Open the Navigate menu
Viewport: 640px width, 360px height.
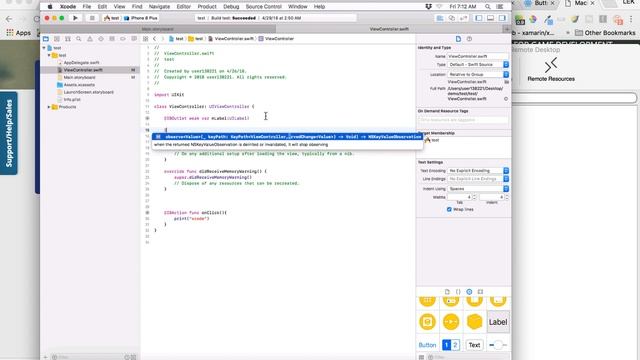click(159, 7)
